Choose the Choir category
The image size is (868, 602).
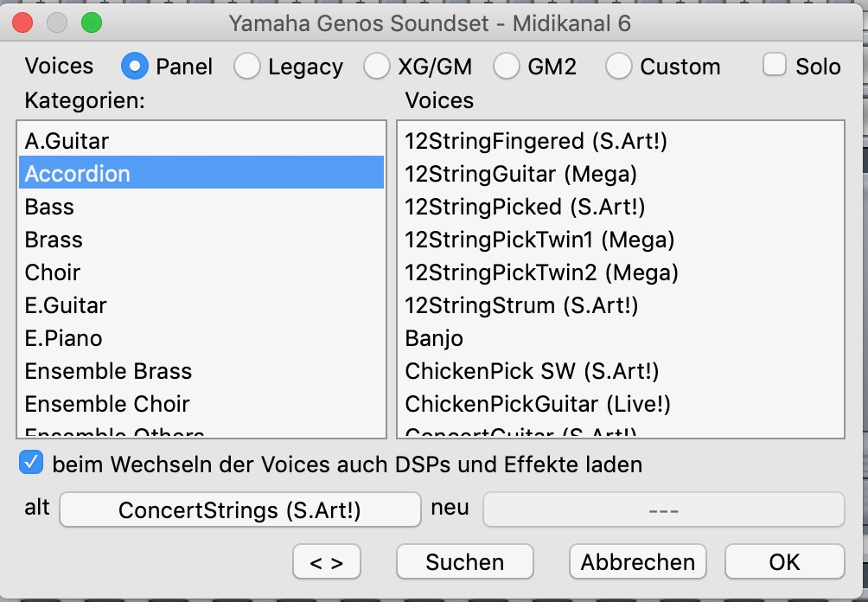pos(52,272)
